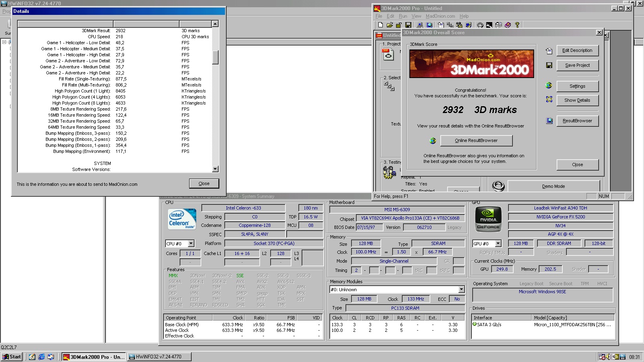The width and height of the screenshot is (644, 362).
Task: Click Close button in Overall Score dialog
Action: [577, 165]
